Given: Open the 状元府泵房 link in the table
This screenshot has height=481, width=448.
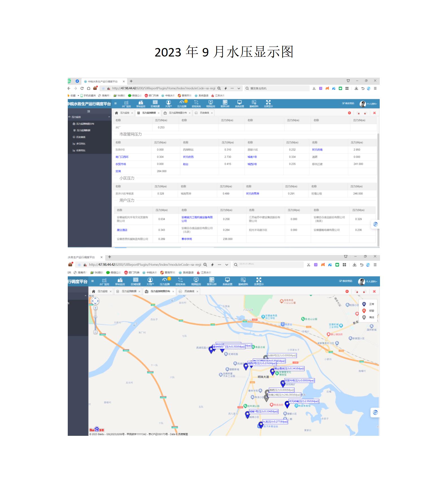Looking at the screenshot, I should (253, 194).
